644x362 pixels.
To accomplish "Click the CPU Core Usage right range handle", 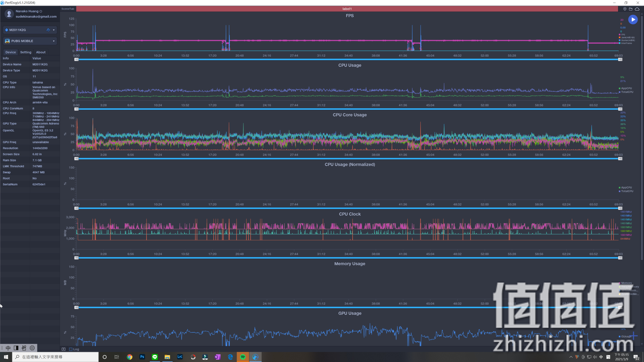I will 620,159.
